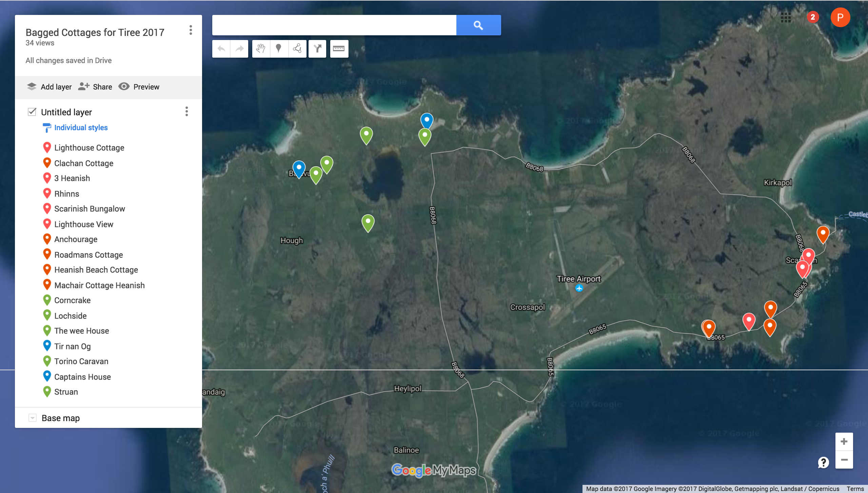Click the Undo arrow in toolbar

pos(221,48)
